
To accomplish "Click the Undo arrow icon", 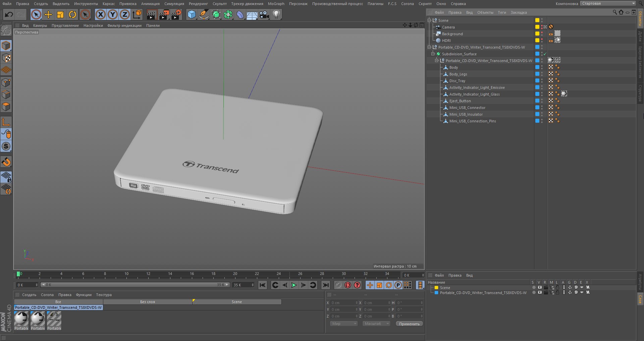I will point(9,14).
